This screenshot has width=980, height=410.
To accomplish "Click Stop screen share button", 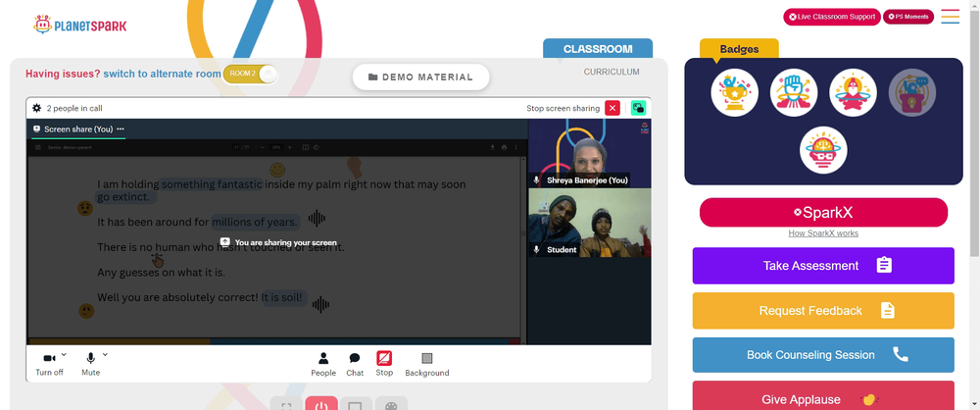I will [384, 364].
